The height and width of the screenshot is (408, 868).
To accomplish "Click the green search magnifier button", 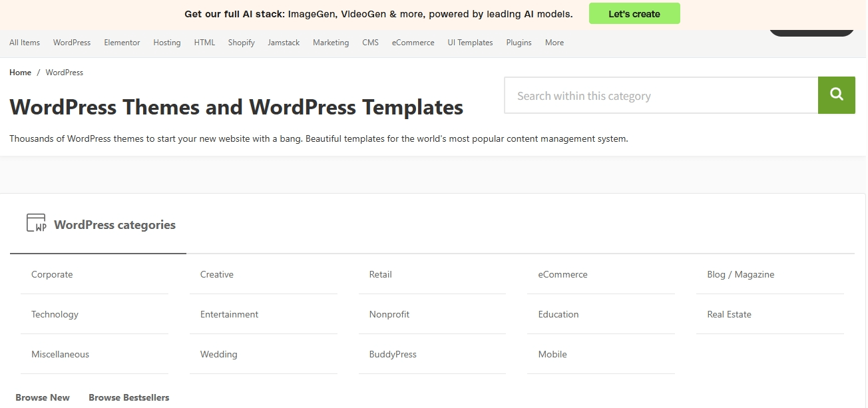I will [x=836, y=95].
